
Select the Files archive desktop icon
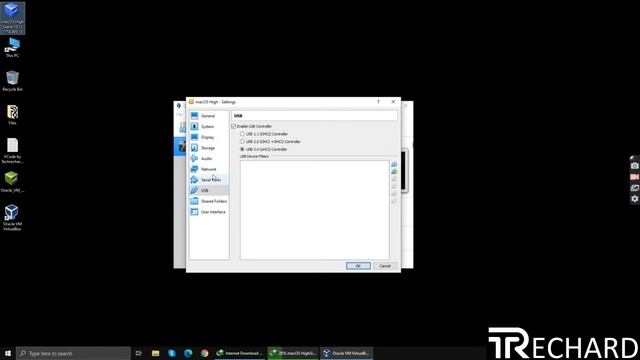[13, 114]
